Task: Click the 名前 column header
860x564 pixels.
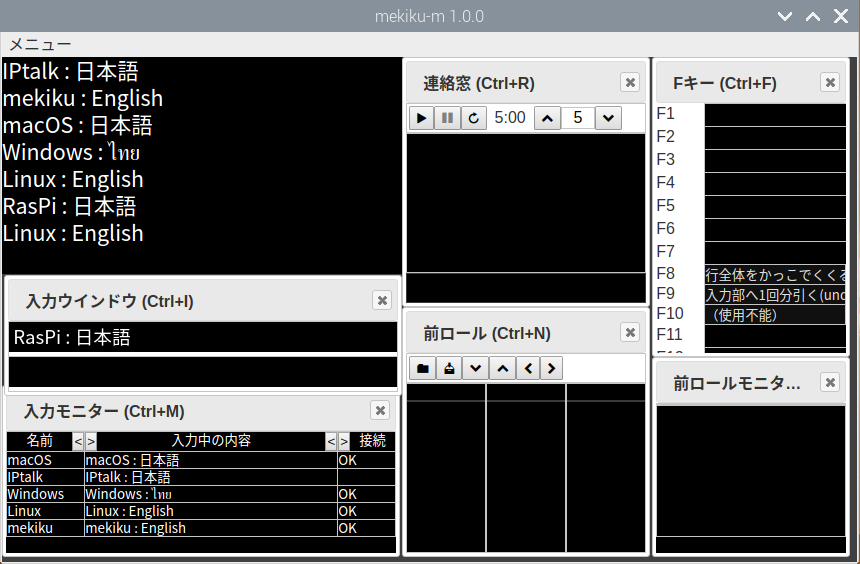Action: [x=39, y=441]
